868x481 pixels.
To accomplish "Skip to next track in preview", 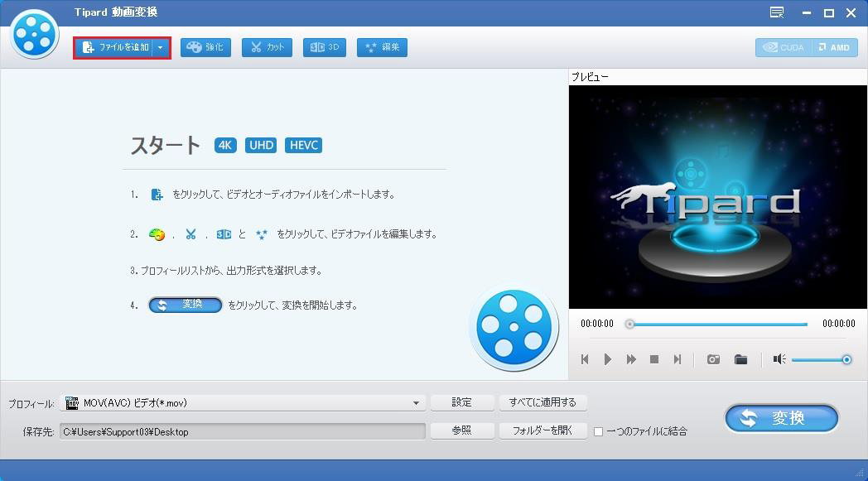I will point(677,360).
